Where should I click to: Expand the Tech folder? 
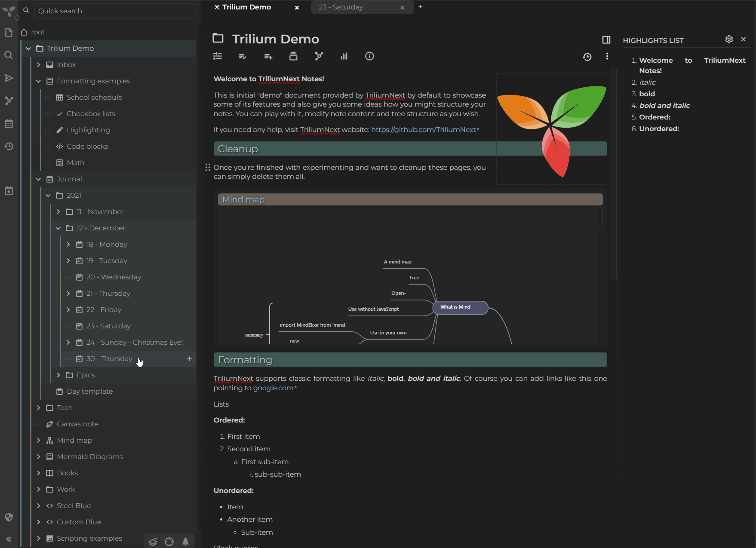pos(38,407)
